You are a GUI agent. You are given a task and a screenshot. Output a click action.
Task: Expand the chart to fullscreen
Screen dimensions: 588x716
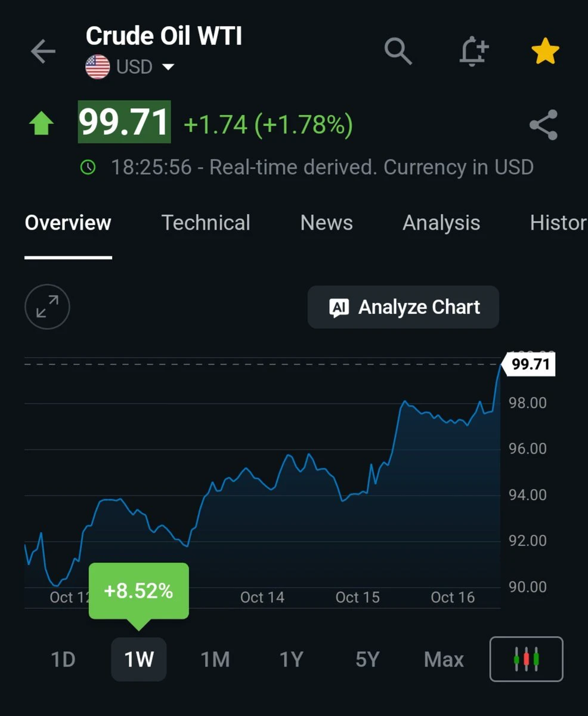tap(47, 307)
